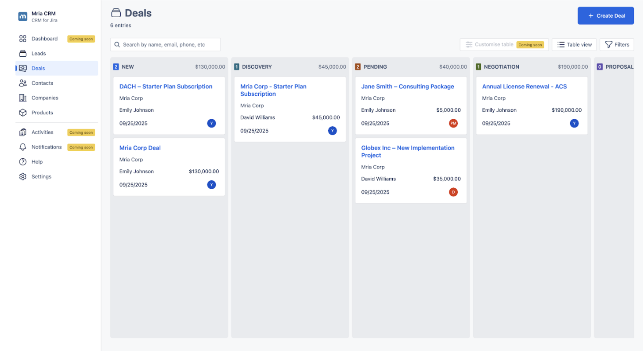Click the Y avatar on Mria Corp Deal card
This screenshot has width=644, height=351.
(x=212, y=185)
